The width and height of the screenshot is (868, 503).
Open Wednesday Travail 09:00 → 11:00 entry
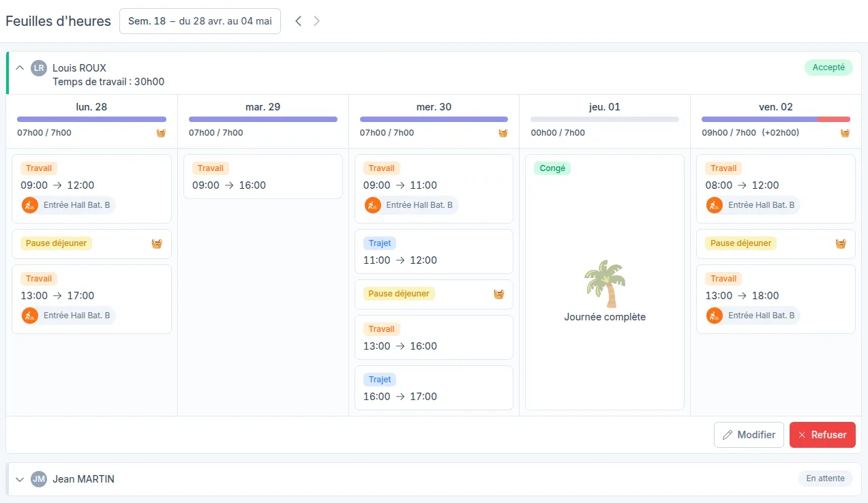[x=434, y=189]
